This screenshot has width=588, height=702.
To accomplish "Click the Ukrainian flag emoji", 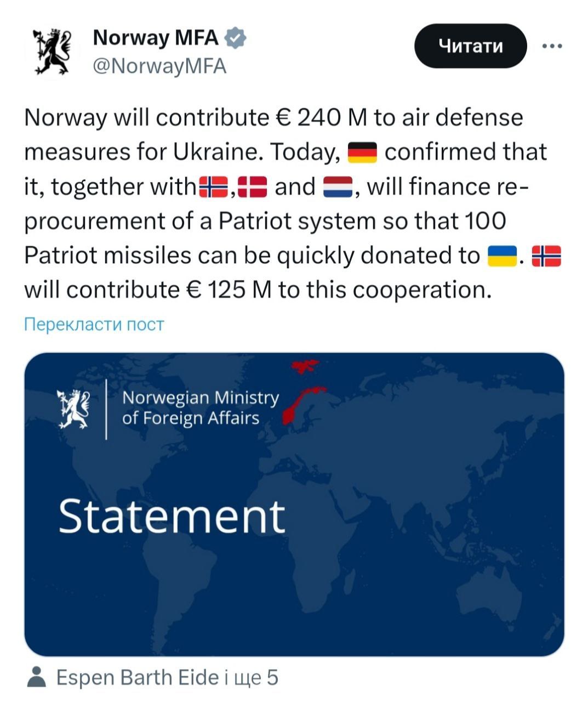I will pyautogui.click(x=503, y=255).
